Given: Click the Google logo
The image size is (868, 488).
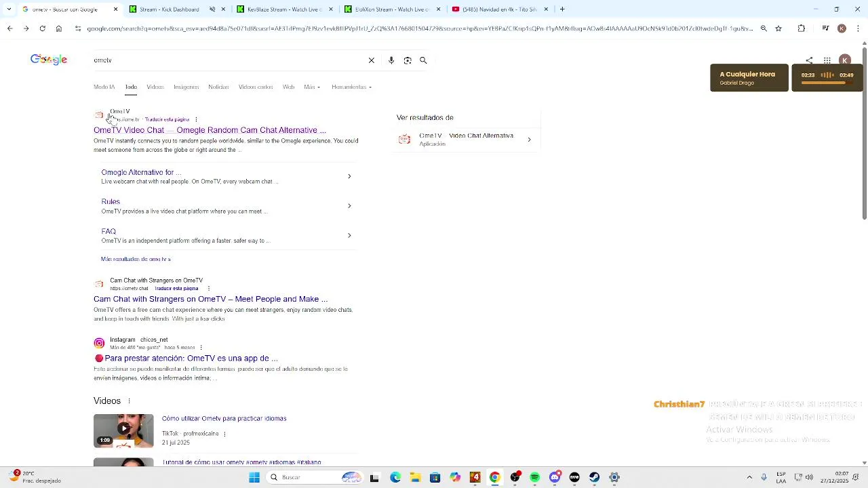Looking at the screenshot, I should (x=49, y=60).
